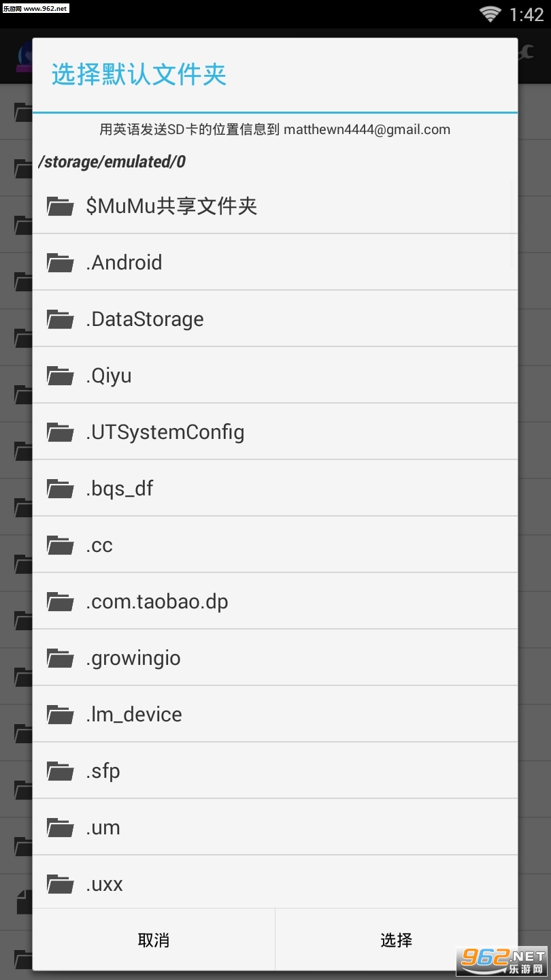Click the folder icon beside .DataStorage
This screenshot has height=980, width=551.
(61, 318)
